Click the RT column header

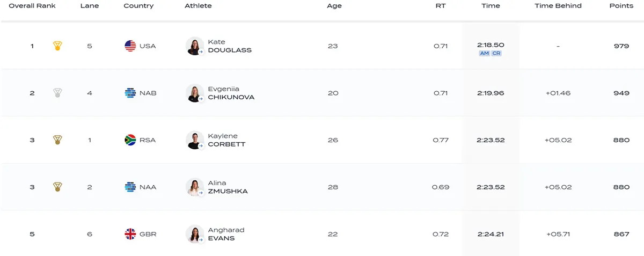(441, 6)
